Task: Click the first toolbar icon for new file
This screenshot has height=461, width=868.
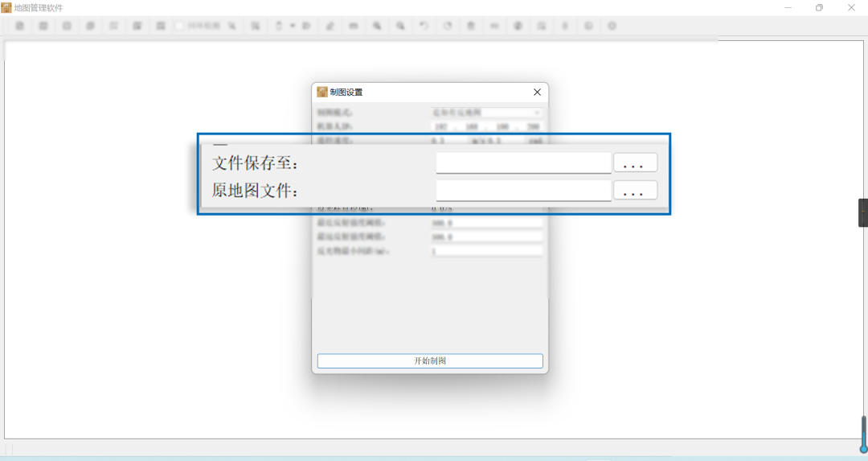Action: (x=19, y=26)
